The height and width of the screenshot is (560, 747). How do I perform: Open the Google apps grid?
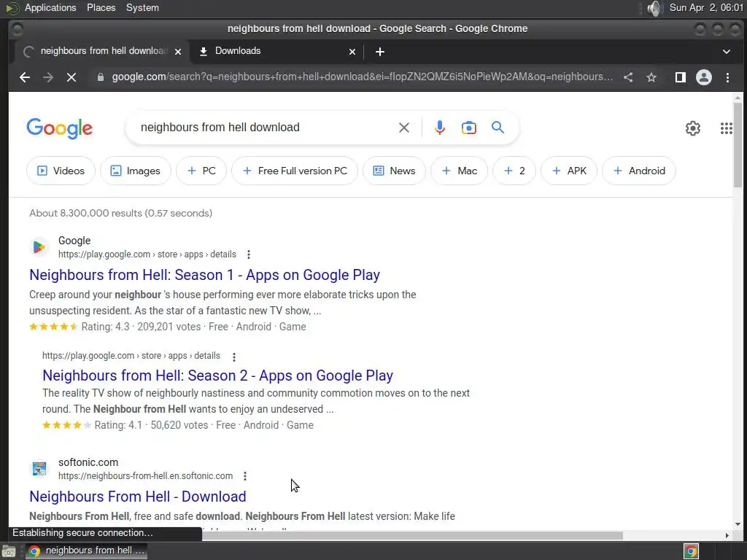coord(727,128)
